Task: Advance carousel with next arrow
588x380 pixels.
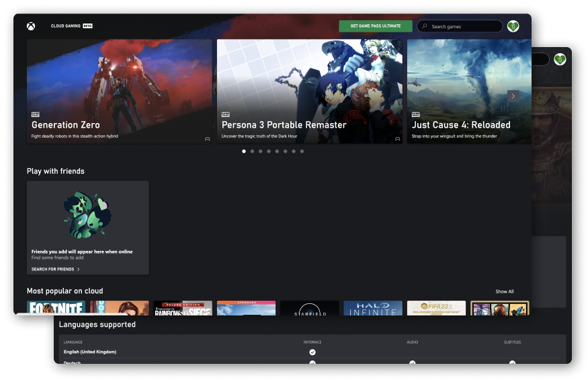Action: click(x=513, y=96)
